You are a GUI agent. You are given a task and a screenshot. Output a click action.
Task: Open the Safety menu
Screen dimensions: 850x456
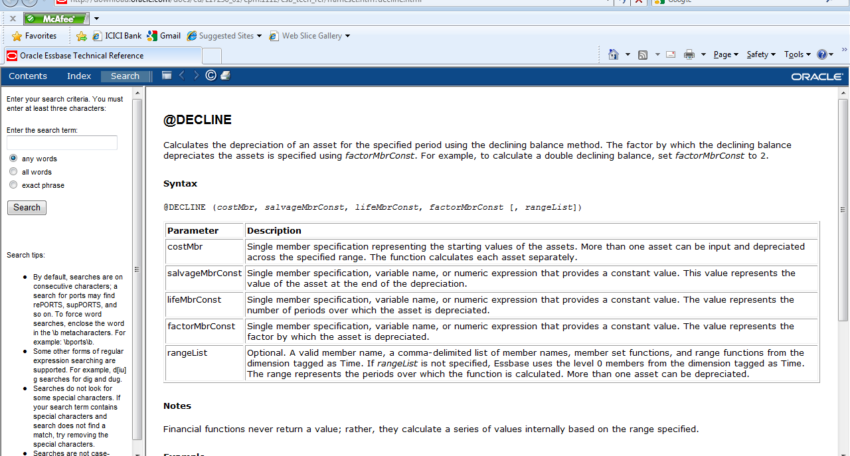click(x=761, y=54)
